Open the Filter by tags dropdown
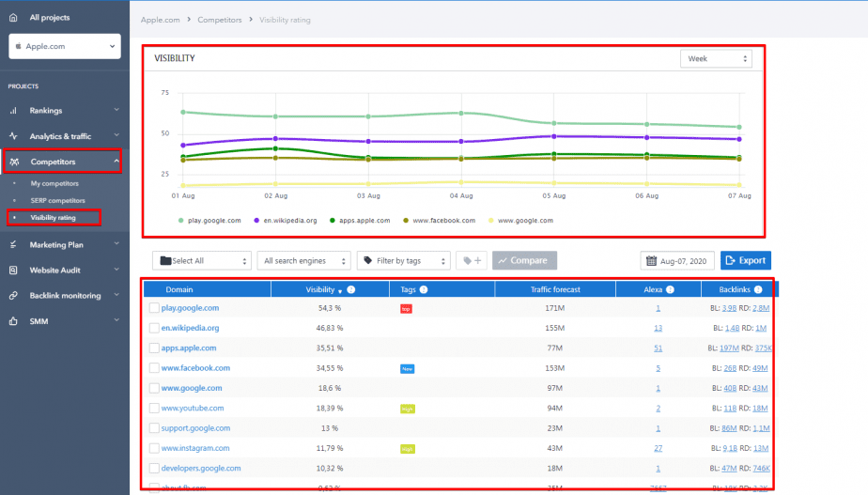Image resolution: width=868 pixels, height=495 pixels. click(x=404, y=260)
